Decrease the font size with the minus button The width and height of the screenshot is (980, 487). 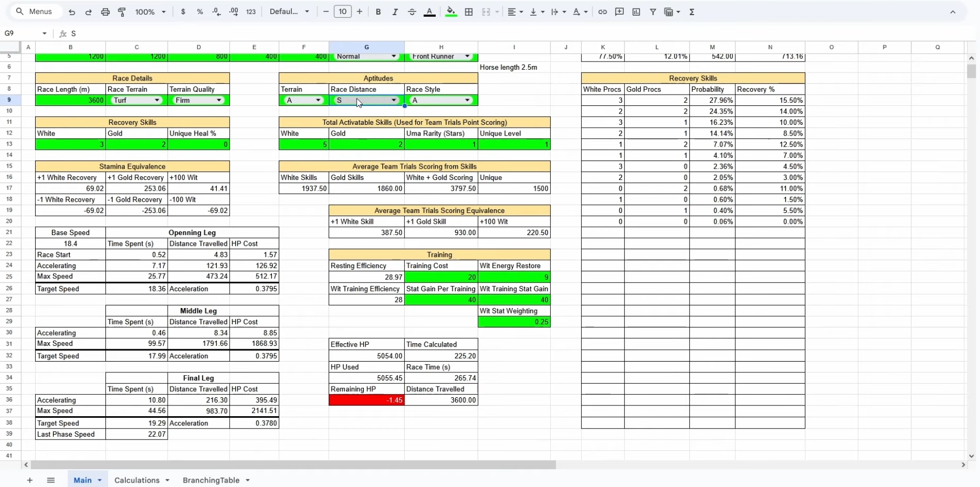pyautogui.click(x=326, y=12)
